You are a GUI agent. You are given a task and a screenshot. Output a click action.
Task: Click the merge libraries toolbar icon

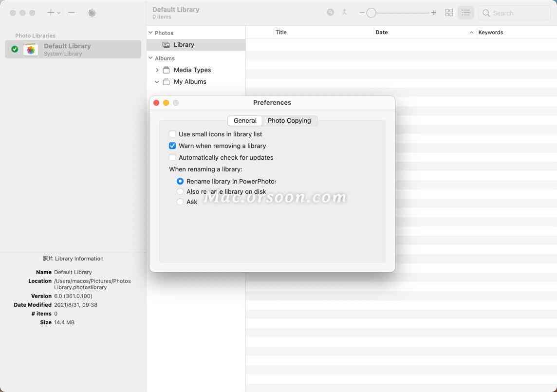[x=344, y=13]
